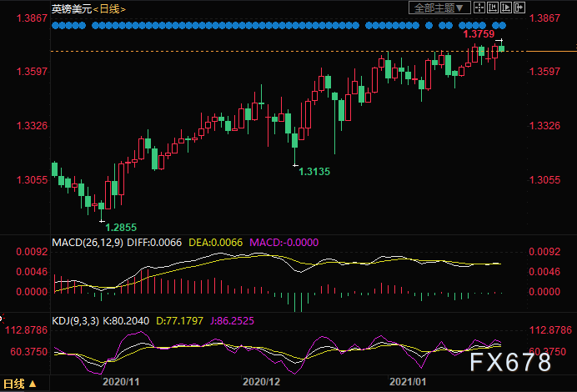577x392 pixels.
Task: Click the 1.3867 label on left price axis
Action: click(32, 18)
